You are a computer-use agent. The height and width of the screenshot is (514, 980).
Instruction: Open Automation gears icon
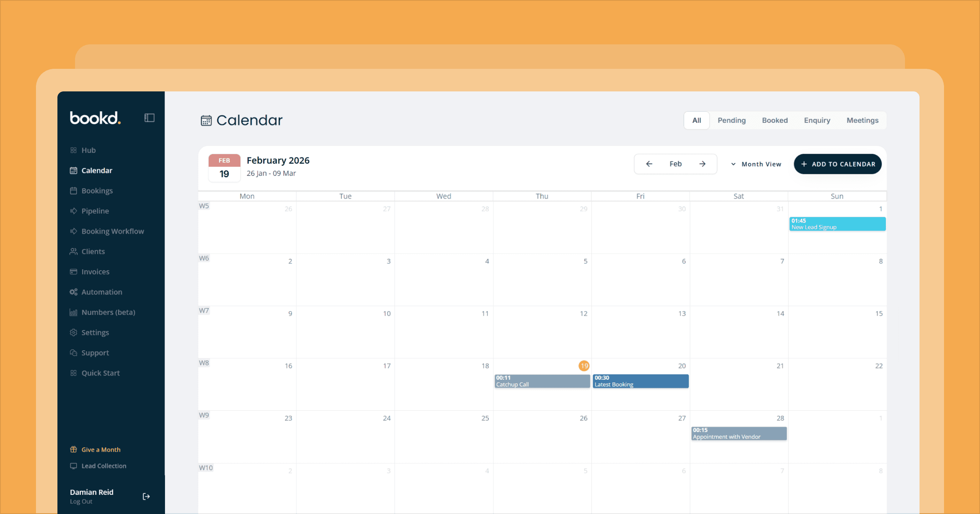click(x=73, y=292)
